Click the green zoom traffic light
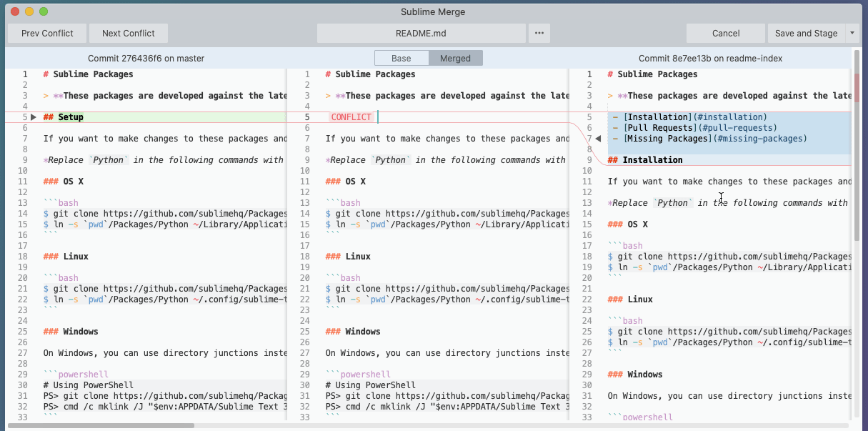Screen dimensions: 868x431 point(44,11)
